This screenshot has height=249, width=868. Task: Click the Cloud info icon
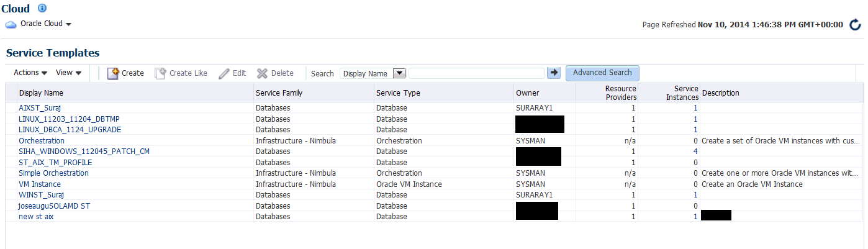pyautogui.click(x=42, y=9)
